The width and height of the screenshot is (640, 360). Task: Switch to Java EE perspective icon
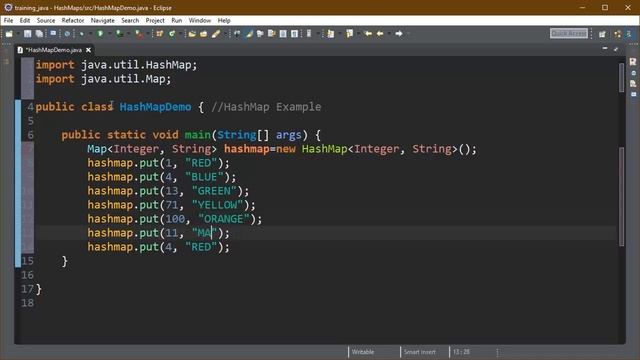point(618,34)
